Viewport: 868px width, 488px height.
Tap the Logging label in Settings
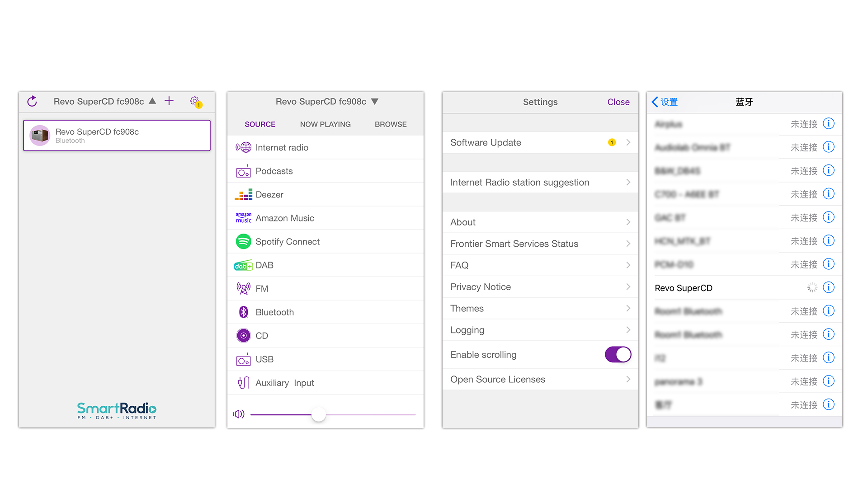point(467,330)
